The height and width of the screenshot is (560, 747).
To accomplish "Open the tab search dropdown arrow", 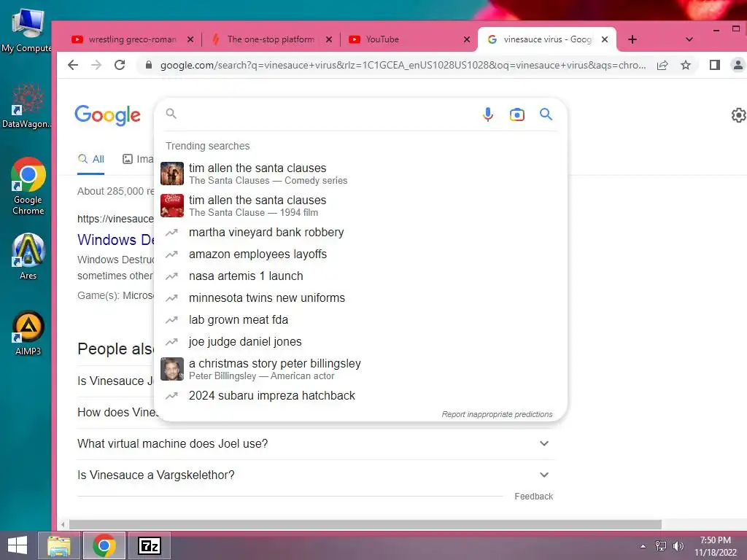I will 689,39.
